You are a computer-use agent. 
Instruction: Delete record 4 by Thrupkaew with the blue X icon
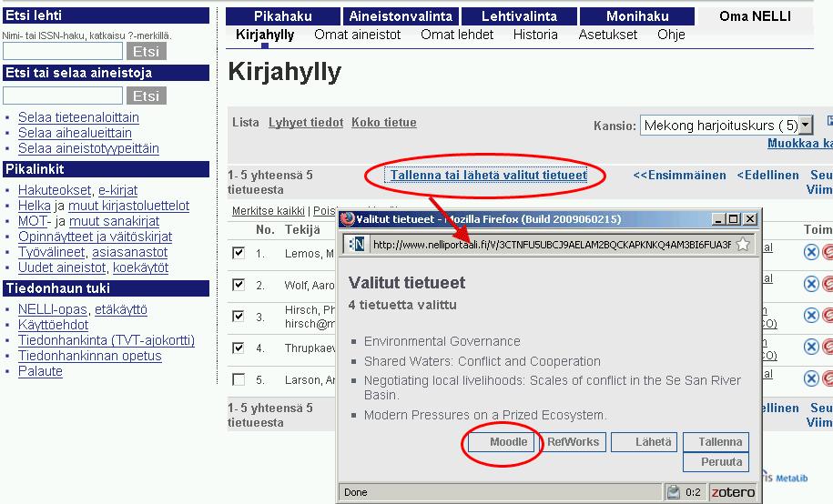click(810, 348)
